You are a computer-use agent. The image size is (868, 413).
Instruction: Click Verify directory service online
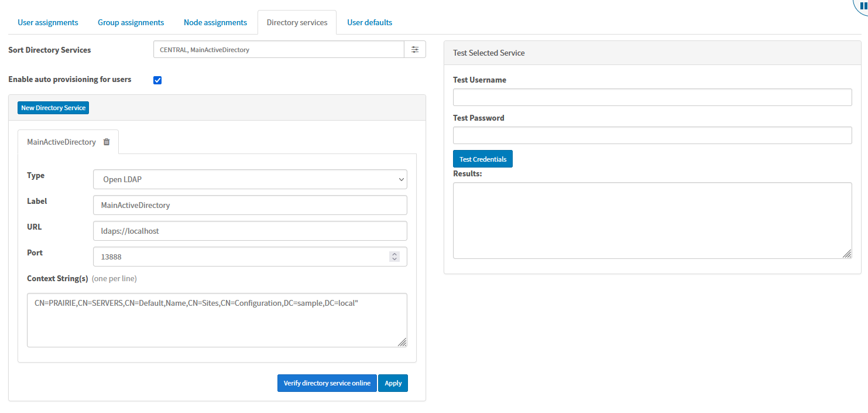pyautogui.click(x=327, y=383)
